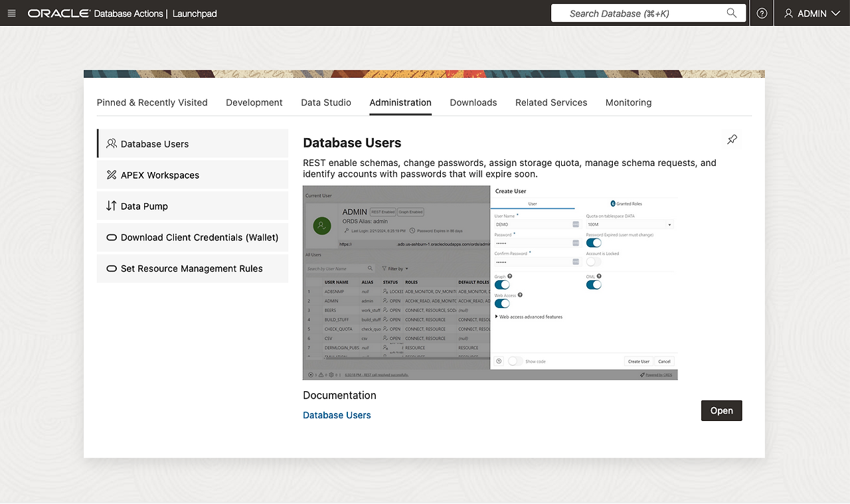Click the Download Client Credentials icon
This screenshot has height=504, width=850.
tap(112, 237)
